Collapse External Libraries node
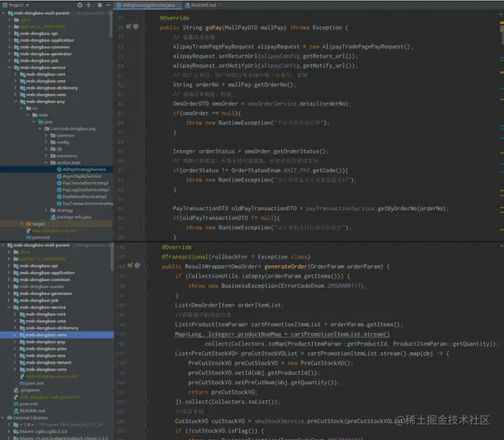Screen dimensions: 504x440 point(3,418)
